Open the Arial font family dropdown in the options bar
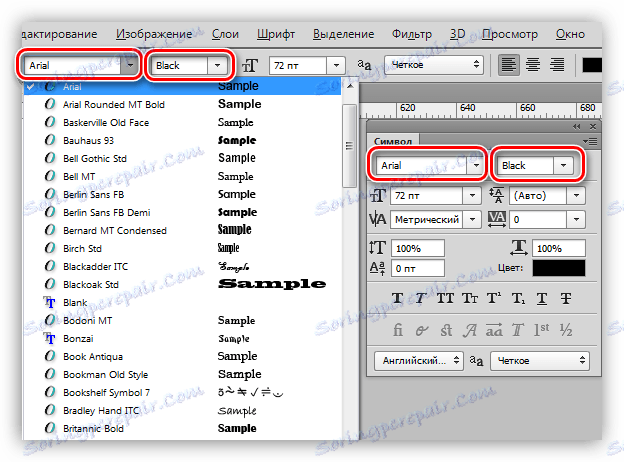The width and height of the screenshot is (624, 462). pos(130,65)
